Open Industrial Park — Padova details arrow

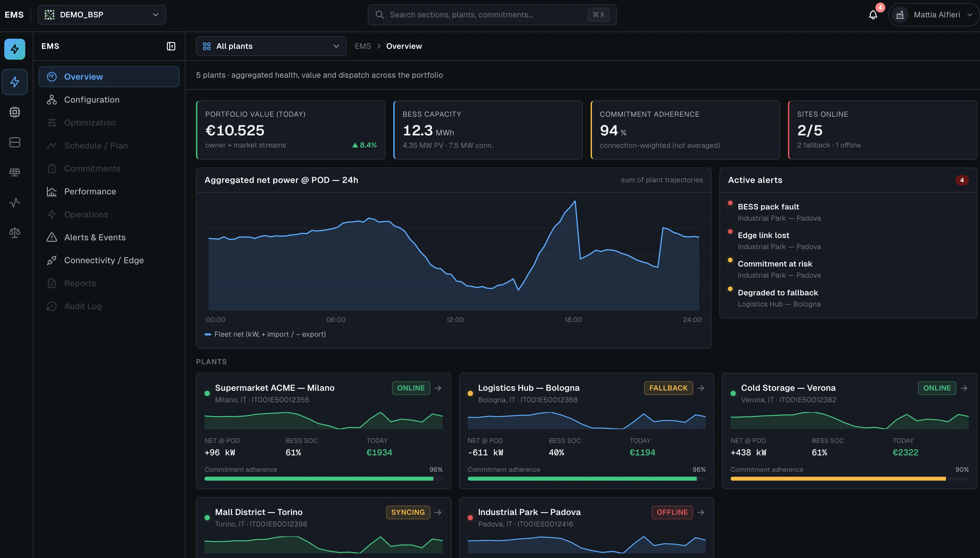701,512
